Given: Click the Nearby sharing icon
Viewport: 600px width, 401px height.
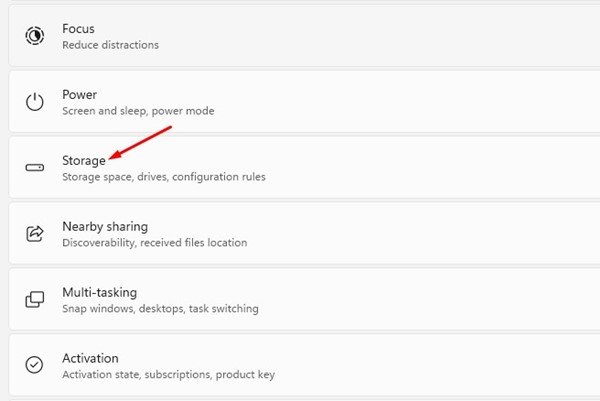Looking at the screenshot, I should (x=35, y=233).
